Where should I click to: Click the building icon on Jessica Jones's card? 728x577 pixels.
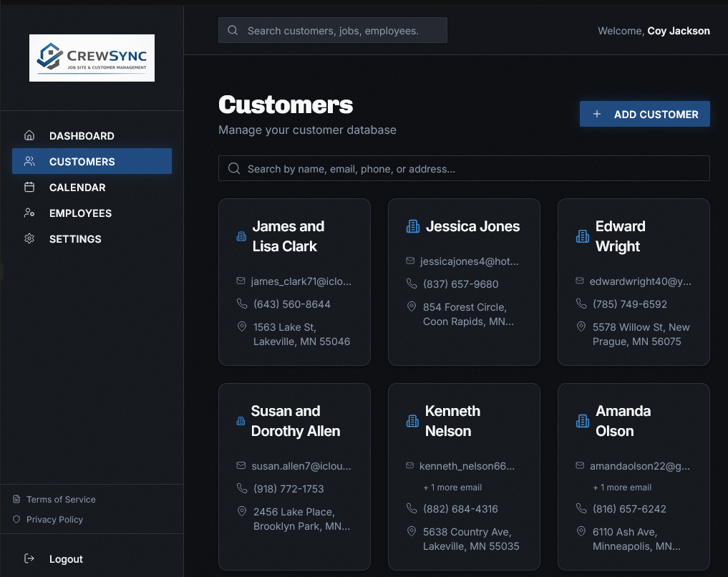click(412, 225)
